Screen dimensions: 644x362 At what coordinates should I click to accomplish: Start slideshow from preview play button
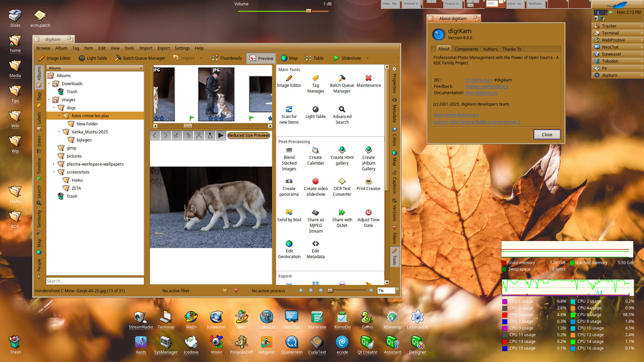coord(221,135)
